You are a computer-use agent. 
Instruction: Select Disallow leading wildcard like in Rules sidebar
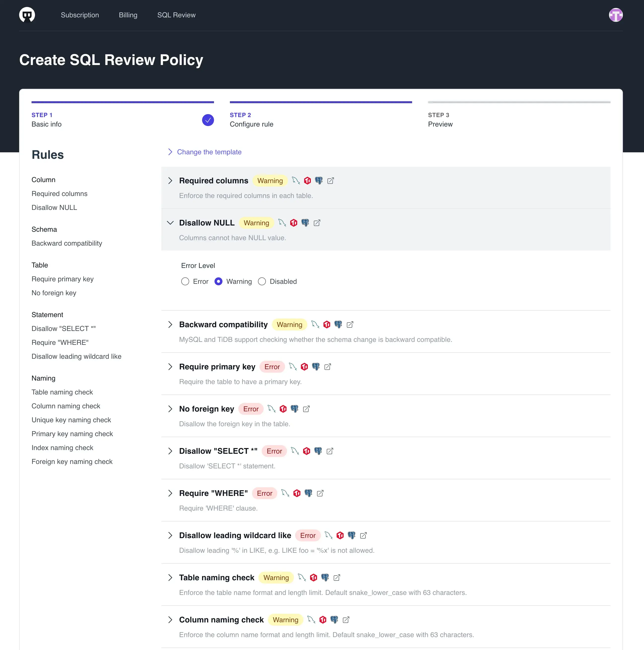click(x=76, y=356)
